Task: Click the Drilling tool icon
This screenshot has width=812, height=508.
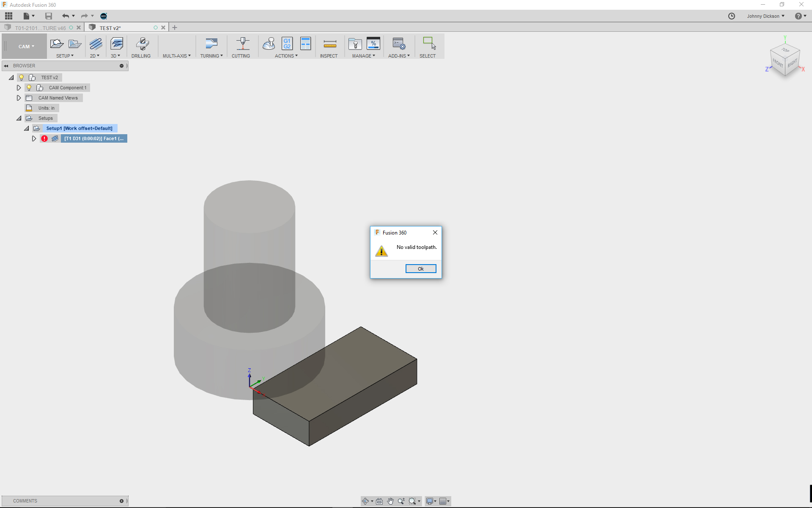Action: (142, 44)
